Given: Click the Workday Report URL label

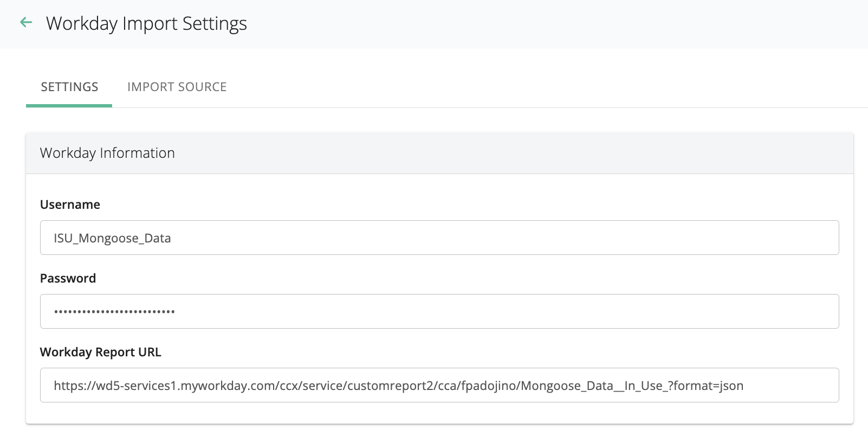Looking at the screenshot, I should 100,352.
